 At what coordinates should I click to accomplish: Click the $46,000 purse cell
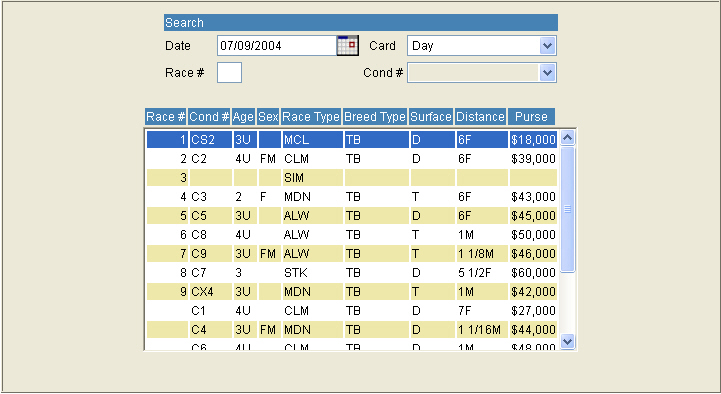coord(533,254)
